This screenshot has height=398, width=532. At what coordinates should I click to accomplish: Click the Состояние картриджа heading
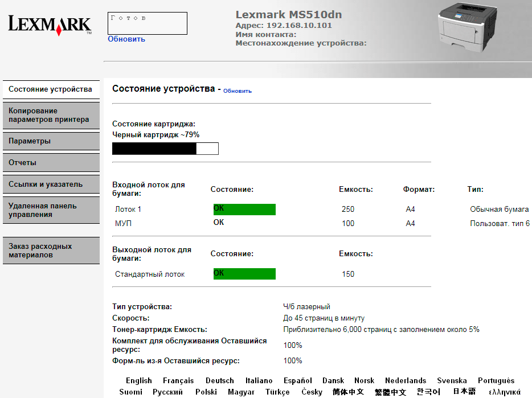154,124
